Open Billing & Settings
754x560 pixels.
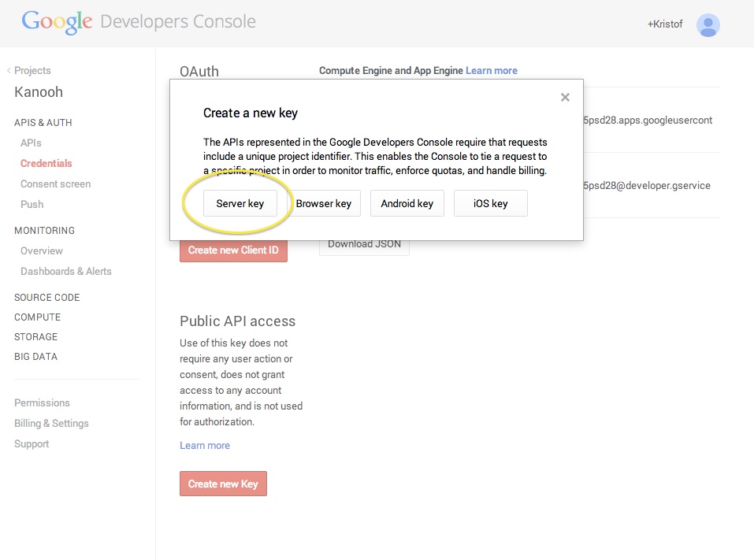[51, 424]
